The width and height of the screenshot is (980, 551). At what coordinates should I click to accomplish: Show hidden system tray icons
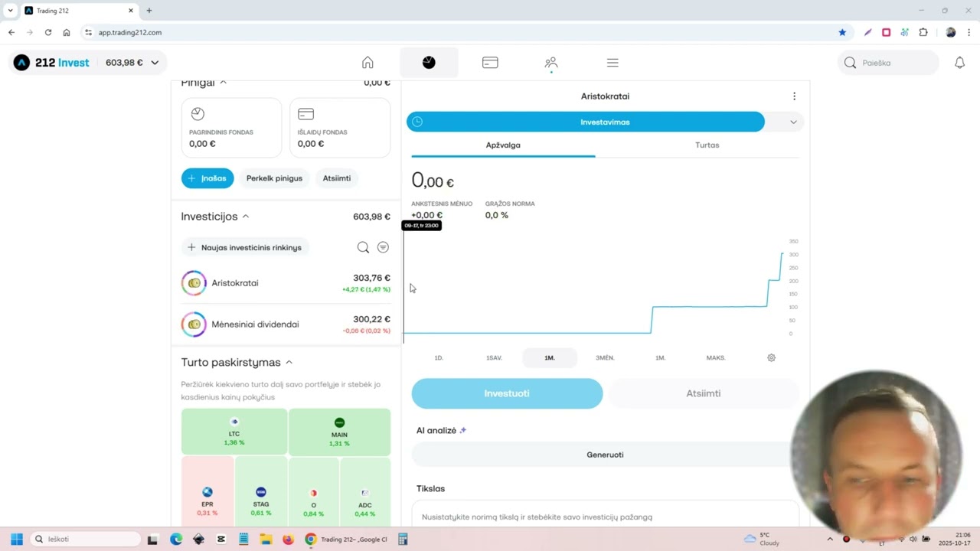click(x=830, y=539)
